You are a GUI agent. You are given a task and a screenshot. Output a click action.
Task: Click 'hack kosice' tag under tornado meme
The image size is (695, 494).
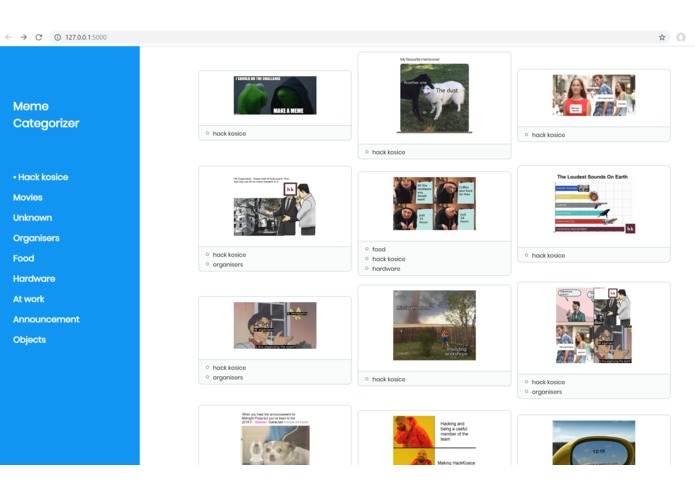click(389, 379)
